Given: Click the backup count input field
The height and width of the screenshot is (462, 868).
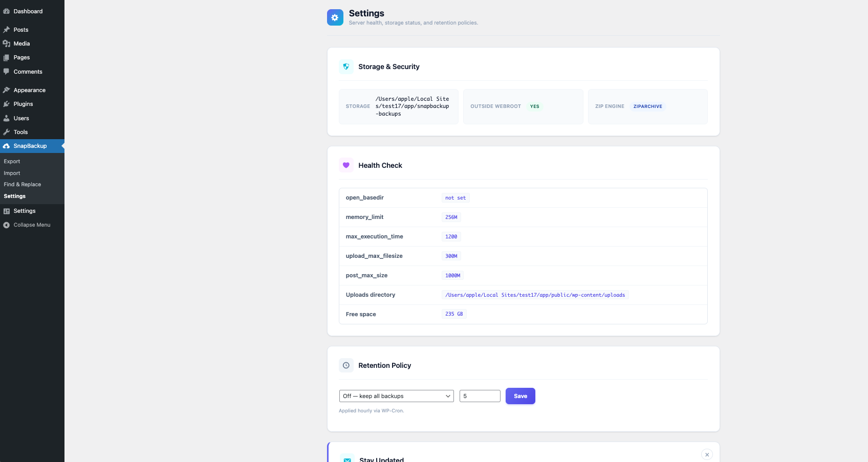Looking at the screenshot, I should point(480,395).
